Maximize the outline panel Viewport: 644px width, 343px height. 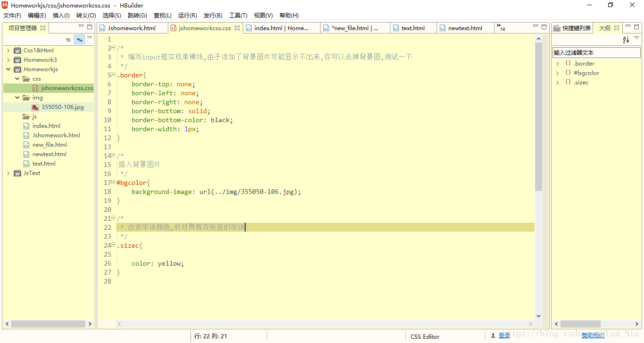pyautogui.click(x=636, y=27)
